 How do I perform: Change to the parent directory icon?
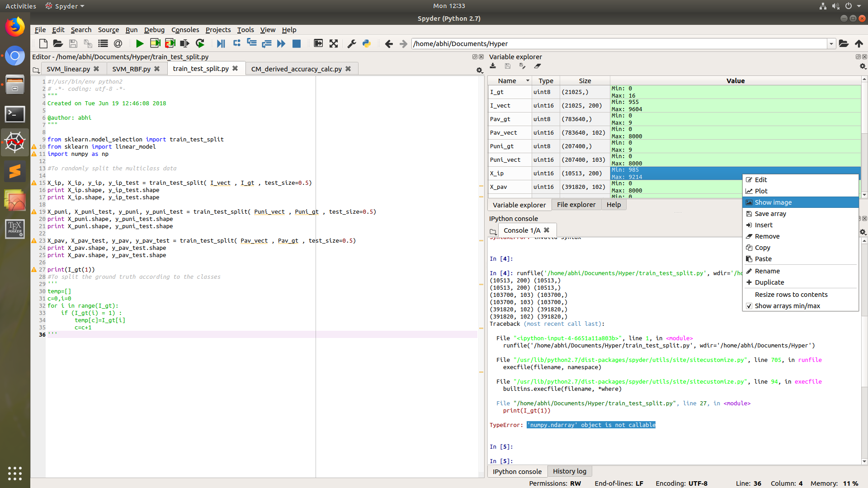[859, 44]
